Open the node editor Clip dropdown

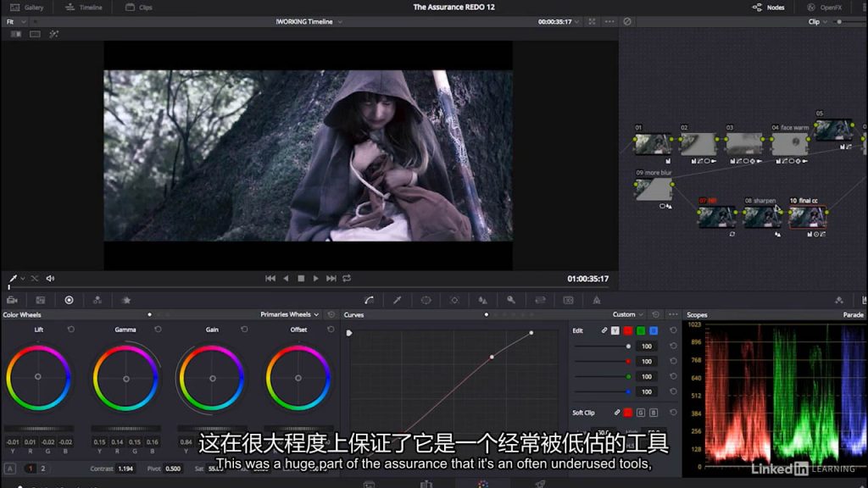click(x=818, y=21)
